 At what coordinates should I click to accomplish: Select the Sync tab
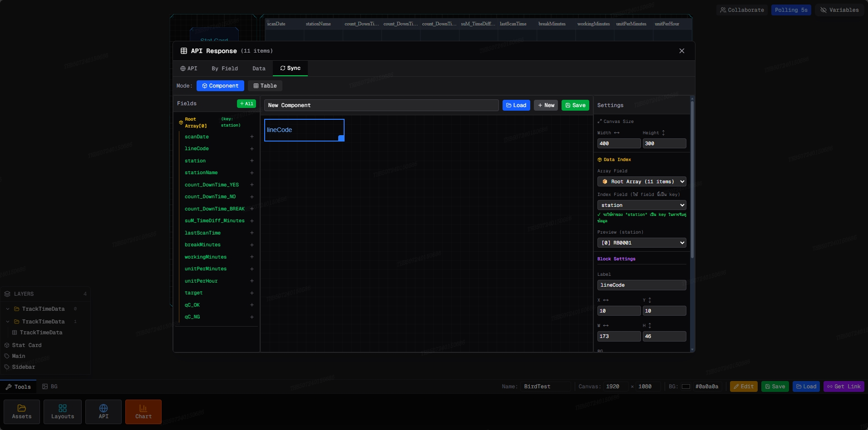click(x=290, y=68)
